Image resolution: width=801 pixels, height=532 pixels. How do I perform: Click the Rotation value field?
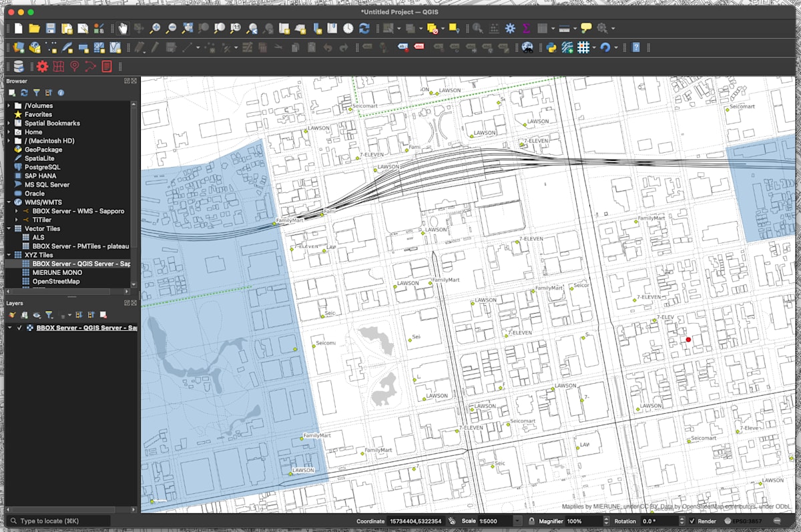(661, 521)
